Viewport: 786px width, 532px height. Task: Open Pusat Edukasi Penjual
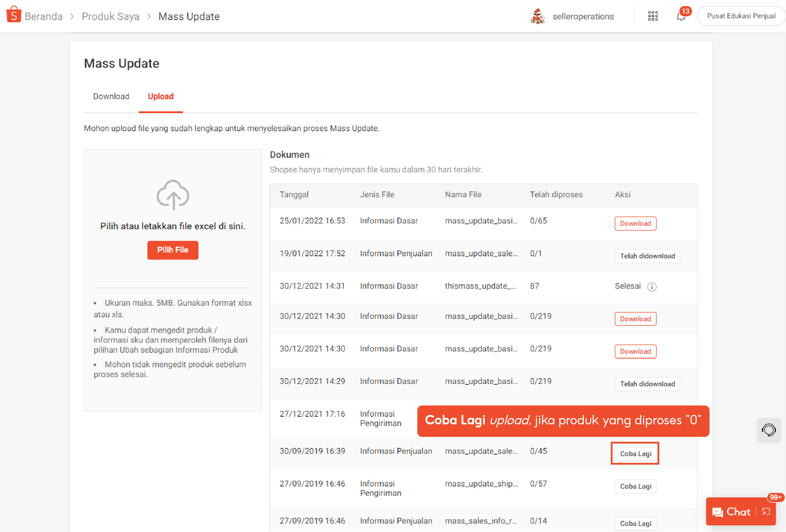[x=741, y=16]
